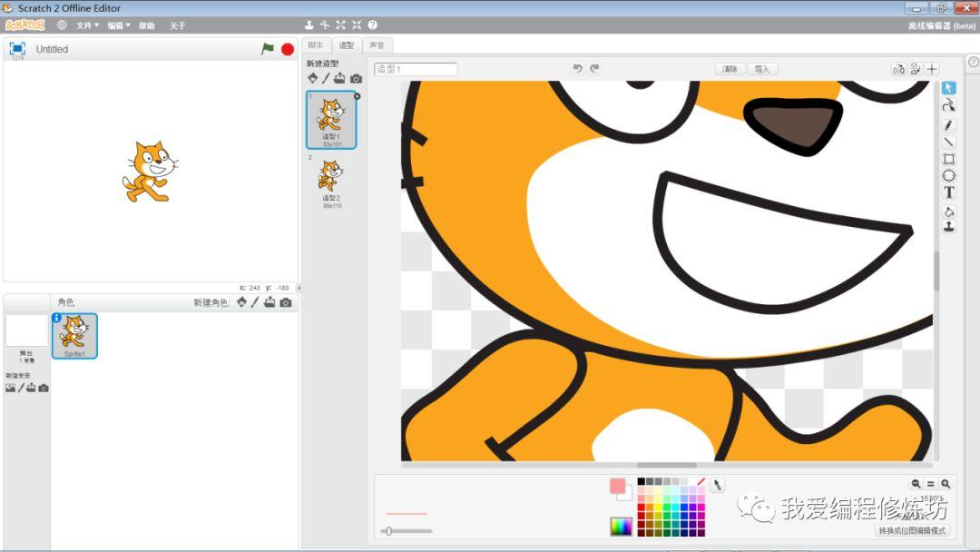Choose new backdrop from library
Viewport: 980px width, 552px height.
(x=10, y=388)
